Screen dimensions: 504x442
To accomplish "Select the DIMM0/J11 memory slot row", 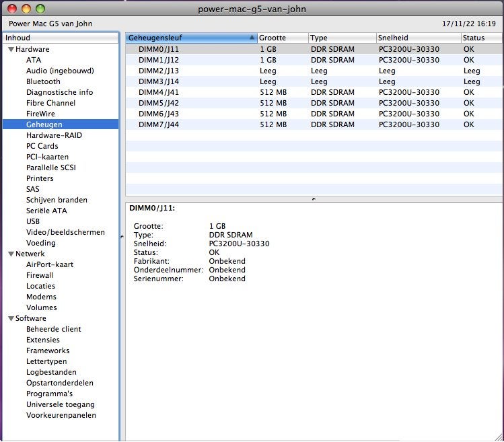I will point(314,49).
